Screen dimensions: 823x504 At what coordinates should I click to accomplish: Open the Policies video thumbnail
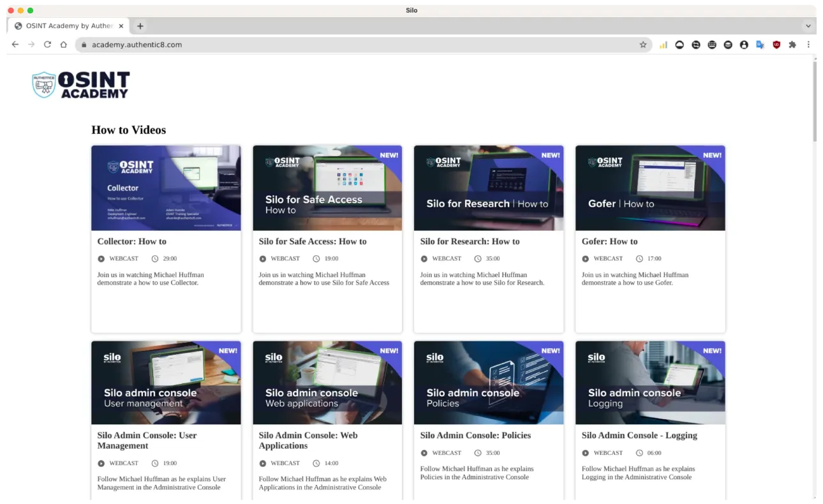tap(489, 383)
